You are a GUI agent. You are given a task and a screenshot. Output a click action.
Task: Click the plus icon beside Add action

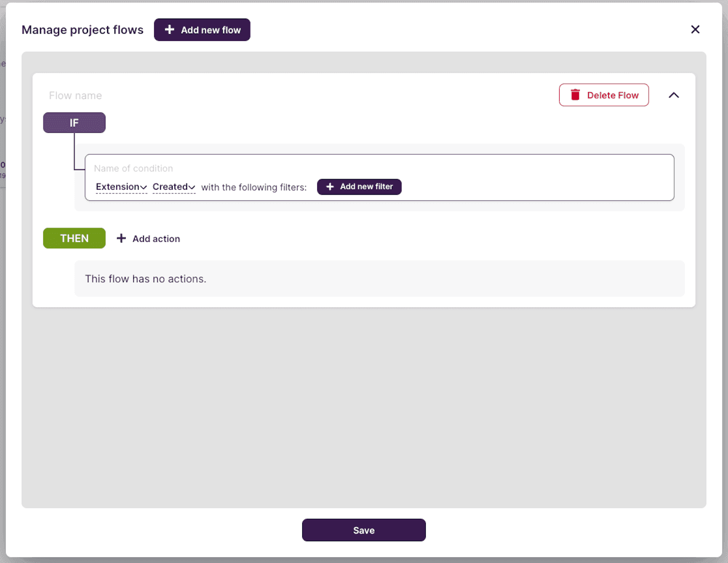pyautogui.click(x=122, y=238)
